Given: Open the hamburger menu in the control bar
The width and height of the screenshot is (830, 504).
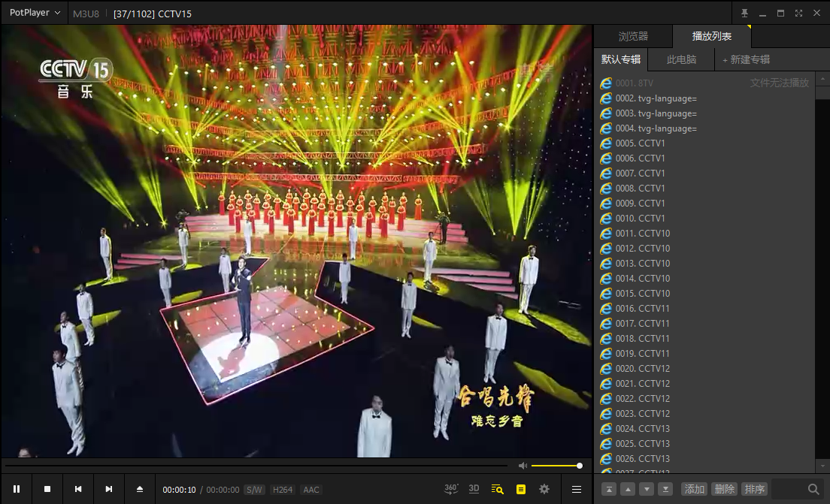Looking at the screenshot, I should pos(577,489).
